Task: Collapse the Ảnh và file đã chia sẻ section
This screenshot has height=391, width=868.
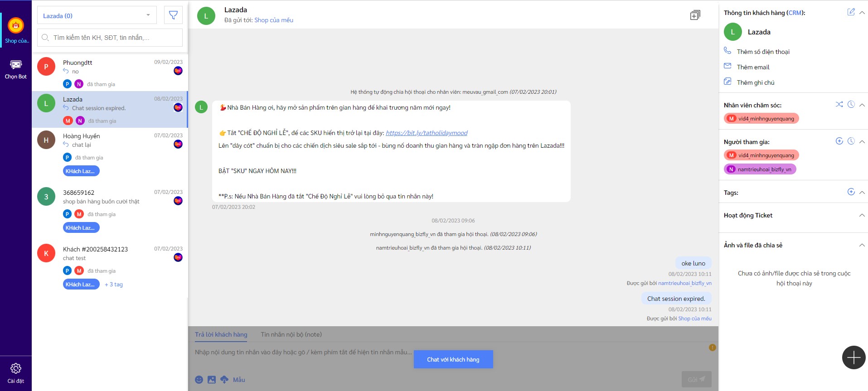Action: (862, 245)
